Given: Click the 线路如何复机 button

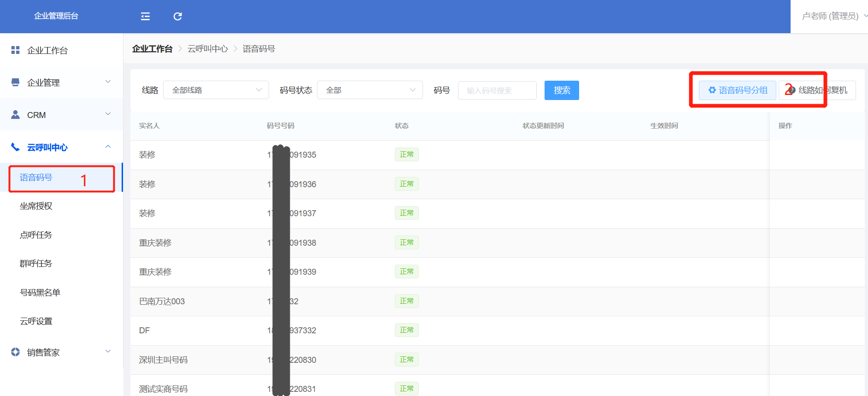Looking at the screenshot, I should pyautogui.click(x=817, y=90).
